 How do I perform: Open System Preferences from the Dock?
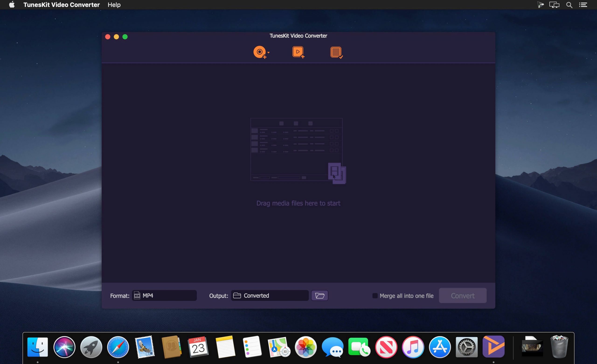pyautogui.click(x=467, y=347)
